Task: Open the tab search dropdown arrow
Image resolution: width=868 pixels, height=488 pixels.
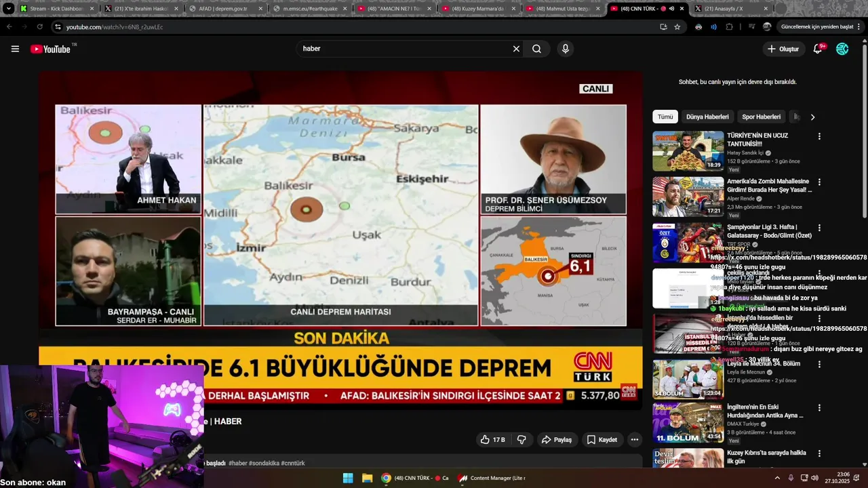Action: 8,9
